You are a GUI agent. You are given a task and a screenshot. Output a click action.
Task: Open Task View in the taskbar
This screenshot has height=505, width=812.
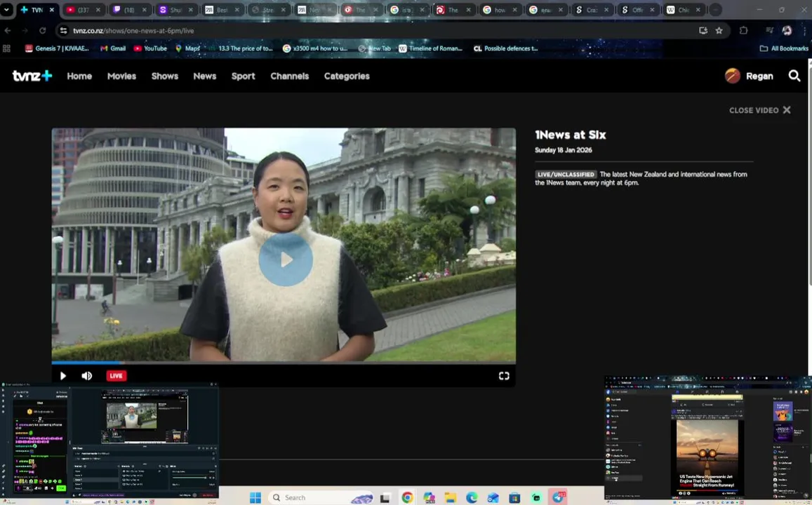[x=385, y=498]
